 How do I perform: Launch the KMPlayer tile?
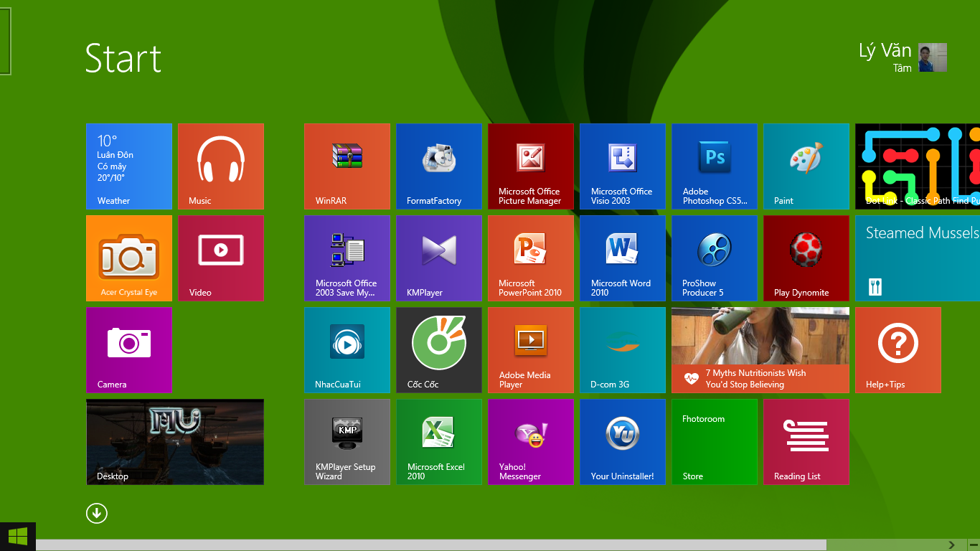click(439, 258)
